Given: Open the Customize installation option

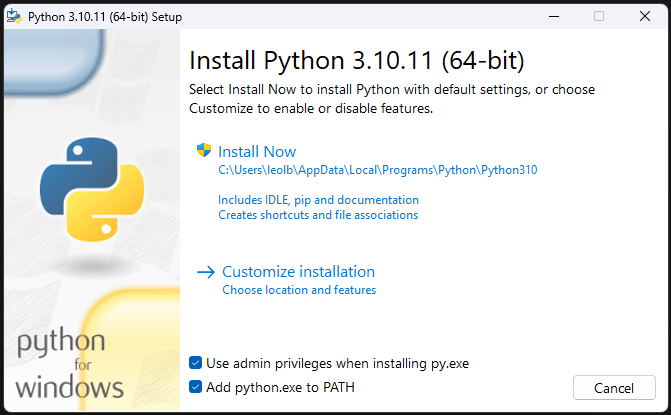Looking at the screenshot, I should [298, 271].
